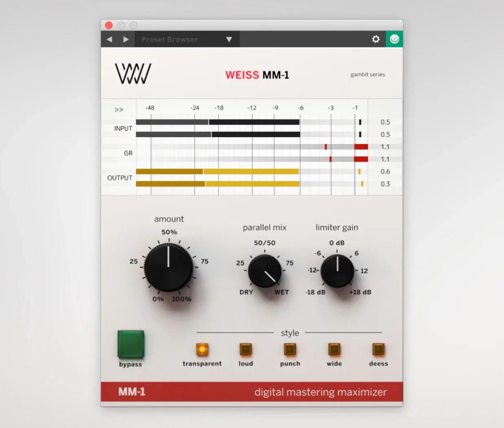Viewport: 504px width, 428px height.
Task: Click the +18 dB limiter gain mark
Action: pyautogui.click(x=360, y=292)
